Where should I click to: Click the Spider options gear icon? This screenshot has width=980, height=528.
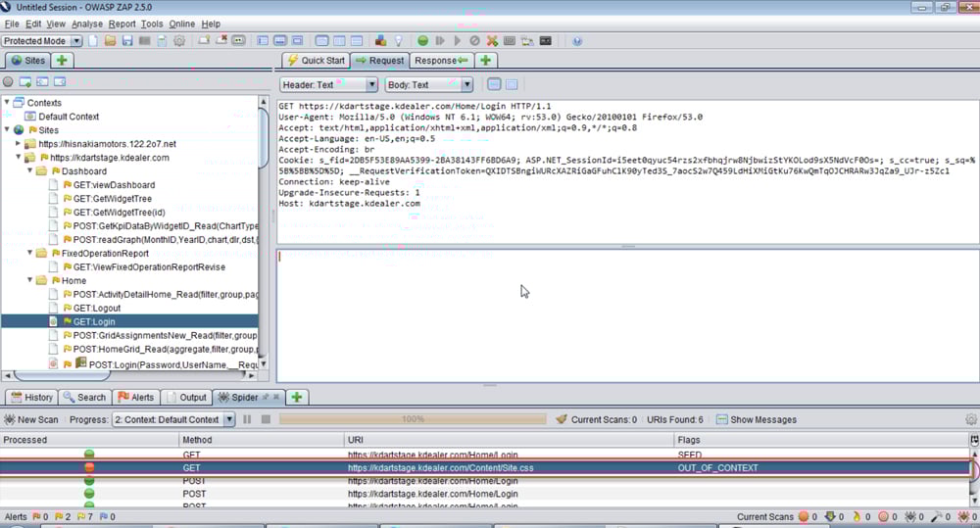click(970, 419)
